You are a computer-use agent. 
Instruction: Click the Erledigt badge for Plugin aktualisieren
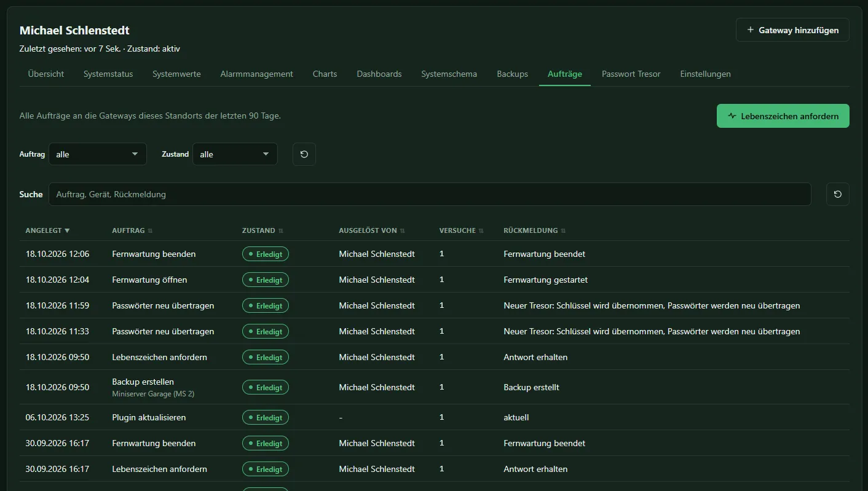pos(266,417)
